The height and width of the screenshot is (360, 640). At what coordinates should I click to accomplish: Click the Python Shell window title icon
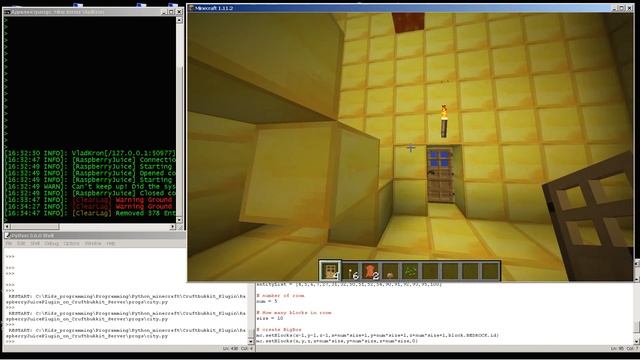coord(7,236)
